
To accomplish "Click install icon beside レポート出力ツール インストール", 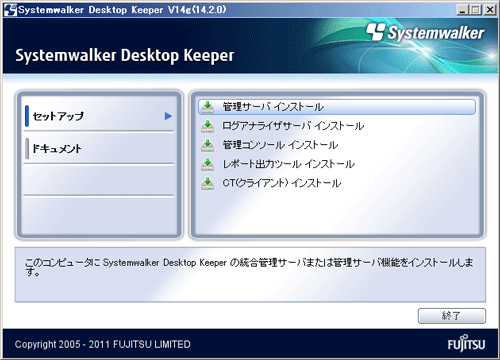I will [207, 164].
